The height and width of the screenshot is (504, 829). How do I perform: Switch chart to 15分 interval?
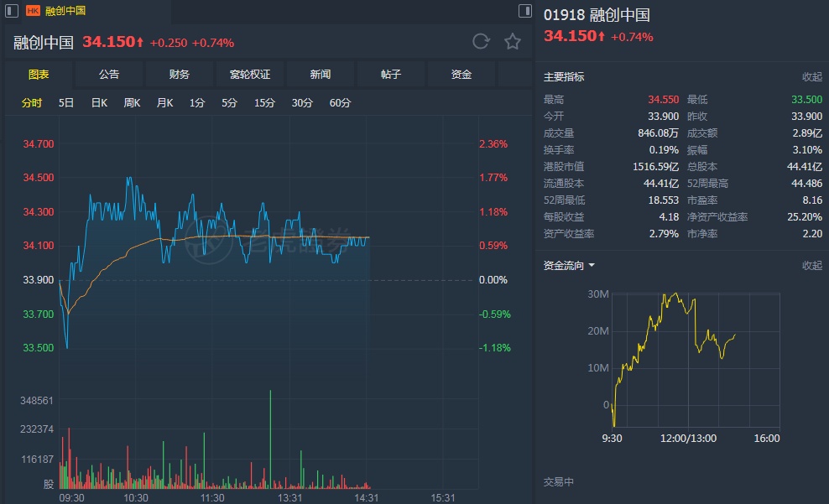pos(264,103)
